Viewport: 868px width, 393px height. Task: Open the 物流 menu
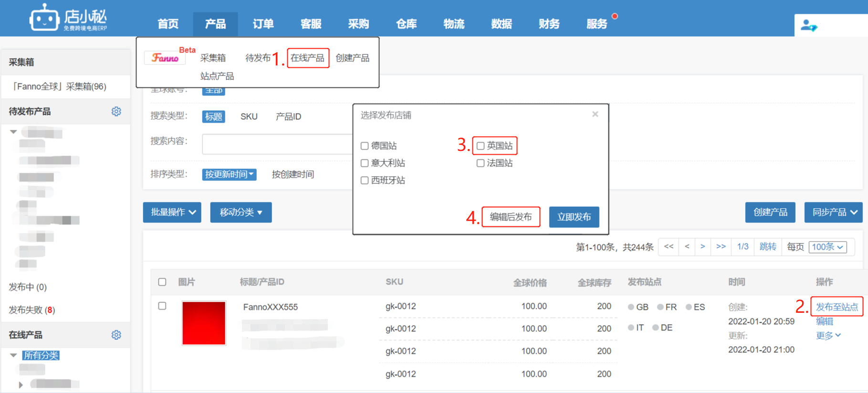(454, 24)
